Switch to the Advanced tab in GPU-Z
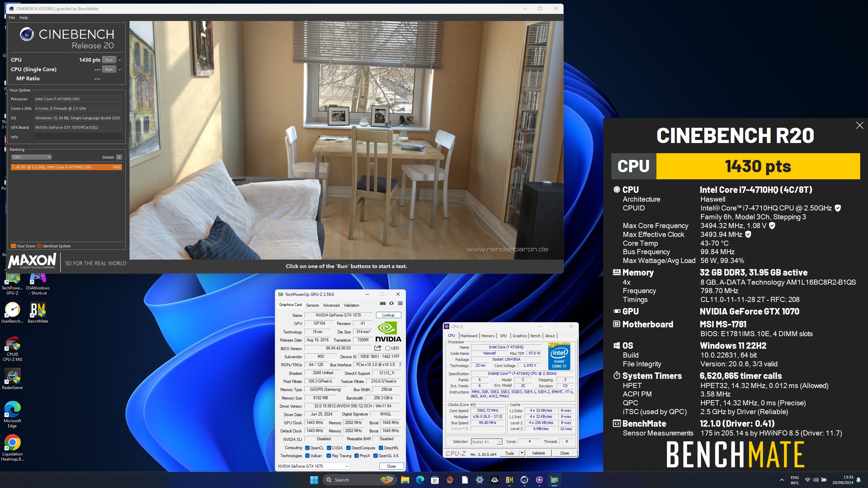Image resolution: width=868 pixels, height=488 pixels. click(331, 305)
